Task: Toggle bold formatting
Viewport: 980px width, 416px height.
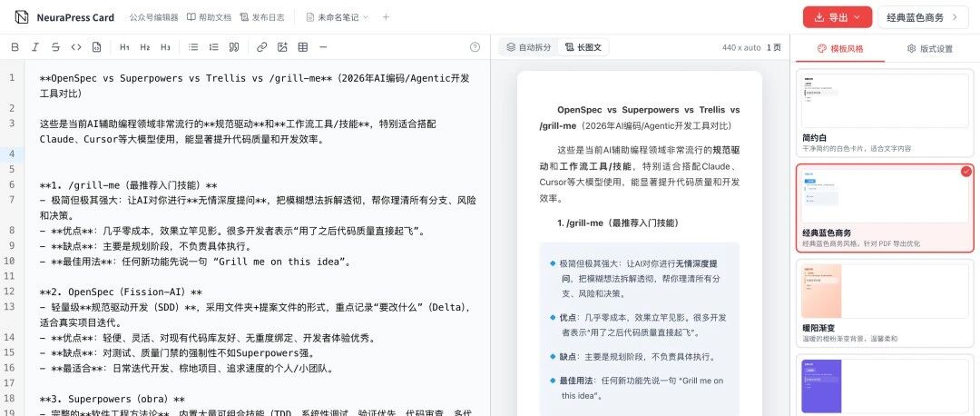Action: point(15,47)
